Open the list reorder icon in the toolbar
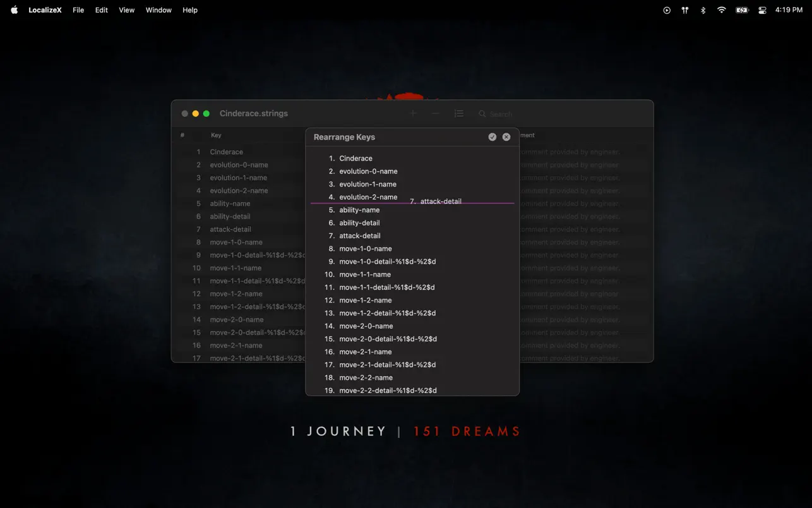 [x=459, y=114]
